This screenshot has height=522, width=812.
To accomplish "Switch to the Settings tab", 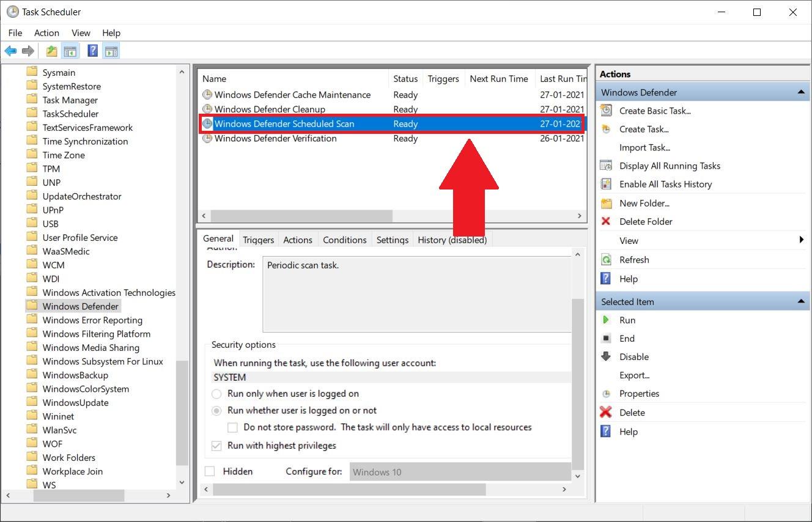I will pyautogui.click(x=393, y=240).
